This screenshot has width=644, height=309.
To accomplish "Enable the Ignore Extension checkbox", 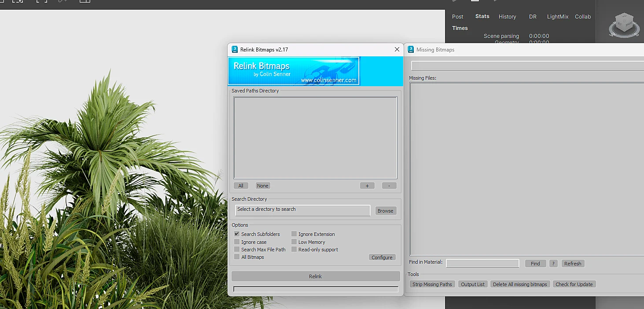I will click(x=294, y=234).
